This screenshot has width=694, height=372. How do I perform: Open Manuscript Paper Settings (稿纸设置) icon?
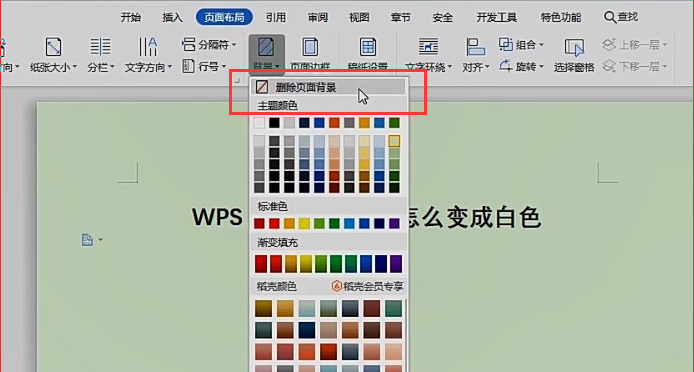tap(368, 47)
